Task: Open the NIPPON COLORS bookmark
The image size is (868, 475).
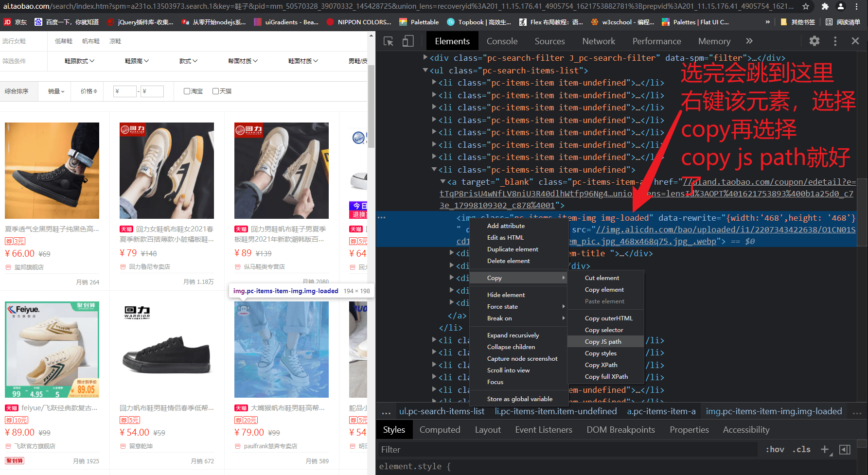Action: [359, 22]
